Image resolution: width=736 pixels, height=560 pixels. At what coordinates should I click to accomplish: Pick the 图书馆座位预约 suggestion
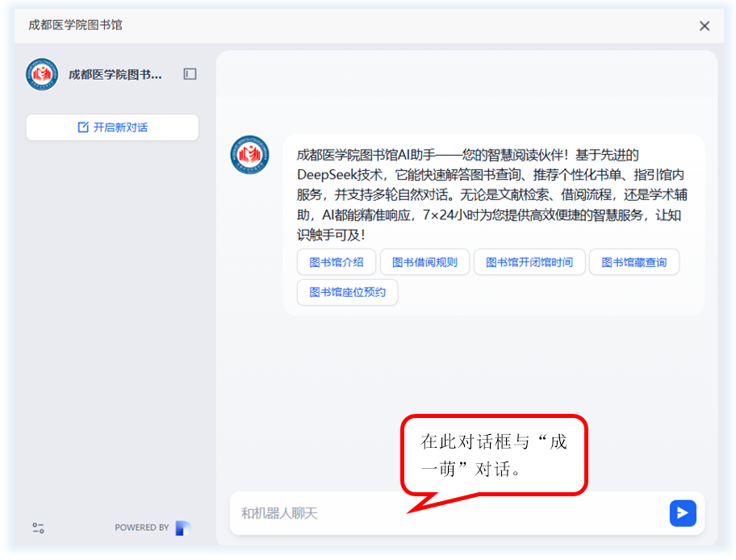(348, 292)
